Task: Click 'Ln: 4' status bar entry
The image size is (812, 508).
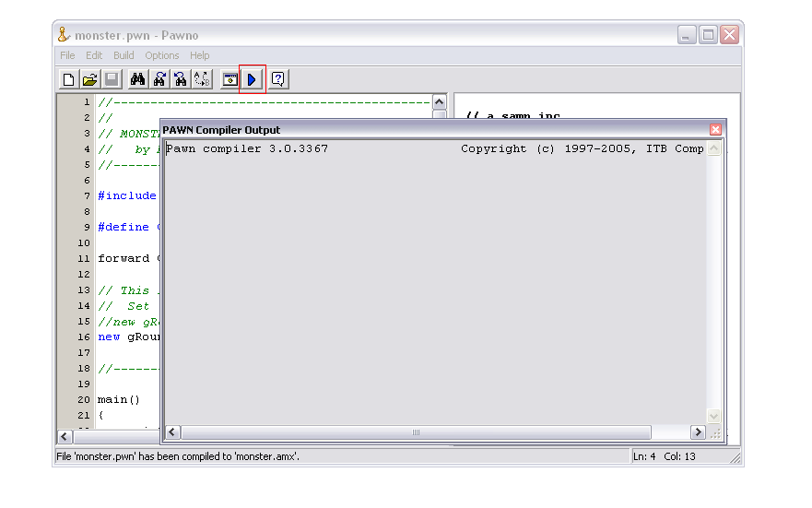Action: click(644, 456)
